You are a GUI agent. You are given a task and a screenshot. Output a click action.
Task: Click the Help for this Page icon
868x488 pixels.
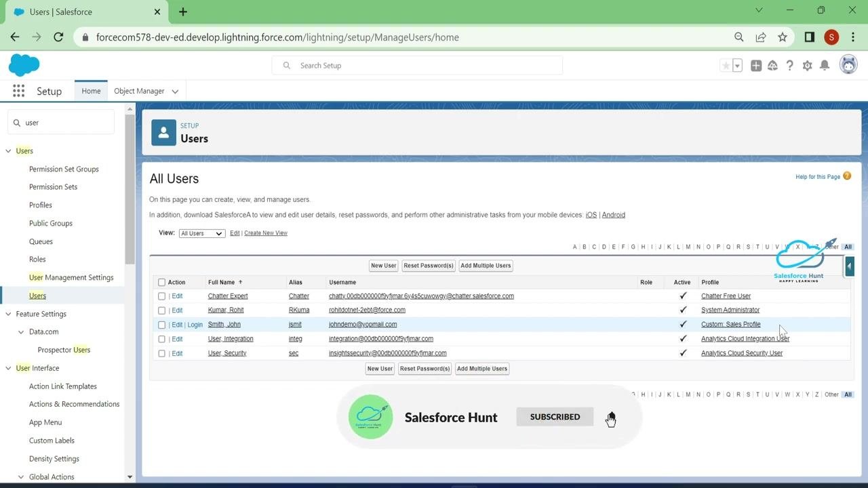coord(847,176)
